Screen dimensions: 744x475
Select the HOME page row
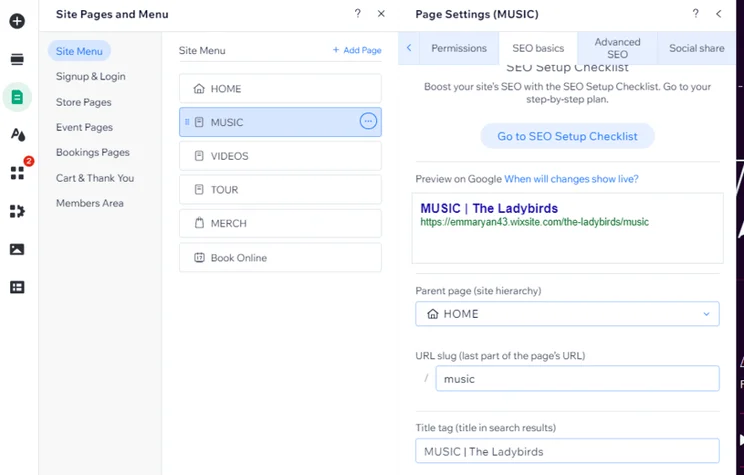pos(280,88)
